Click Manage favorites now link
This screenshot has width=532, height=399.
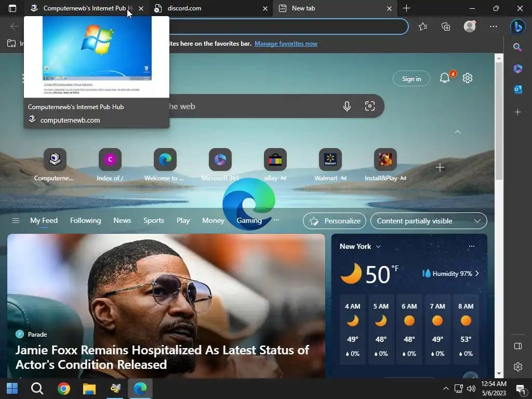286,44
